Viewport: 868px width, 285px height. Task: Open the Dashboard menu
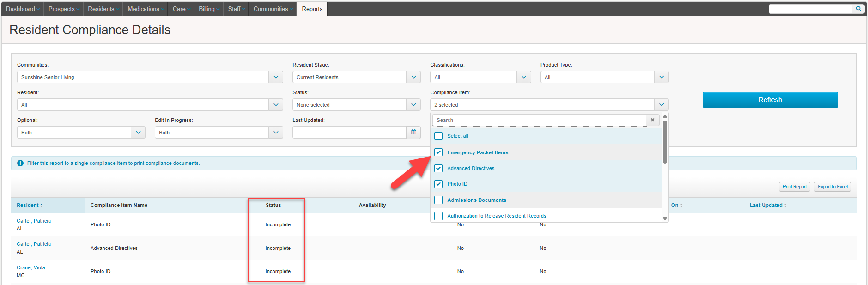23,9
